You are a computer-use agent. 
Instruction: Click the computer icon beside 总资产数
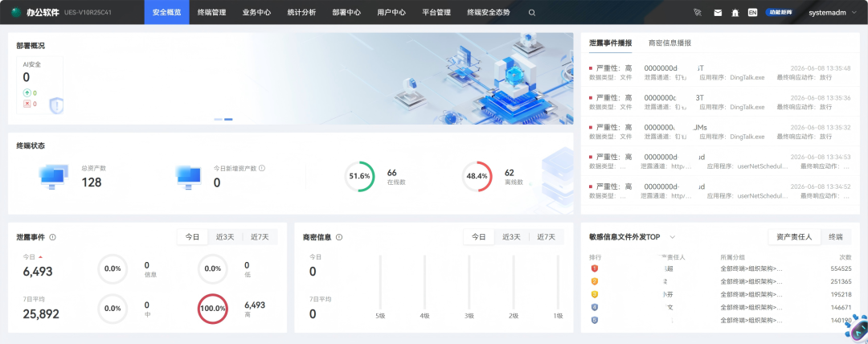54,177
